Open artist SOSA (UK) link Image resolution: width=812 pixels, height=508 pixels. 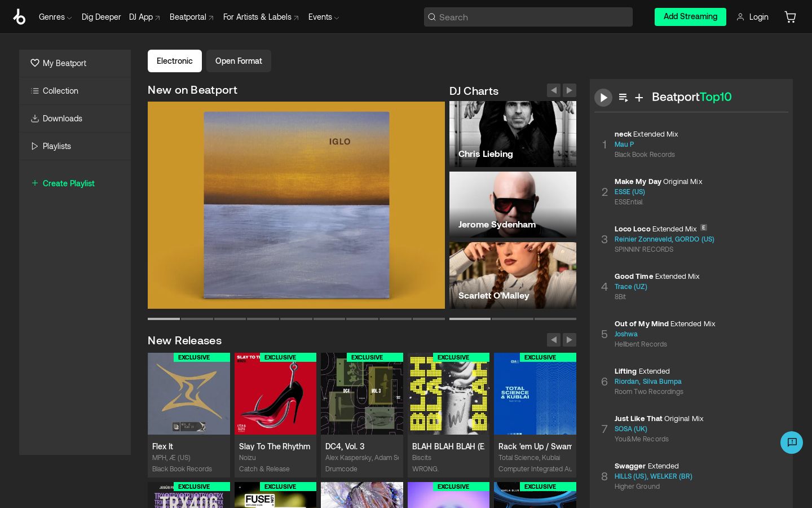coord(631,429)
